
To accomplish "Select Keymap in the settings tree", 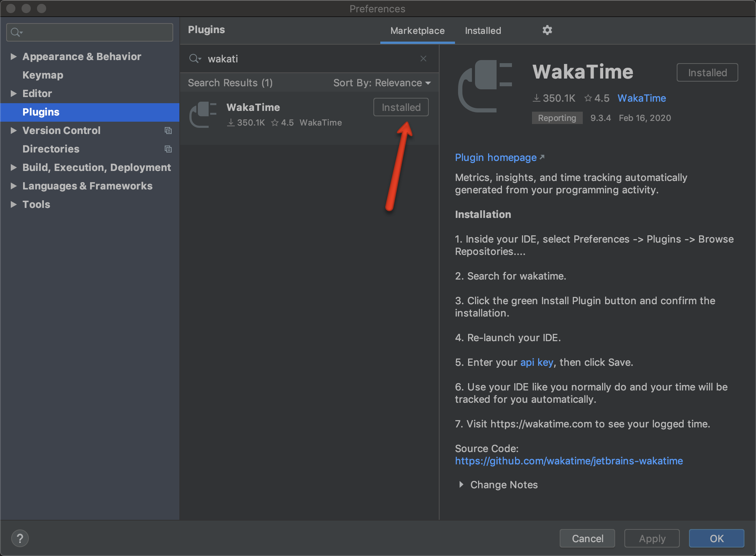I will (x=43, y=75).
